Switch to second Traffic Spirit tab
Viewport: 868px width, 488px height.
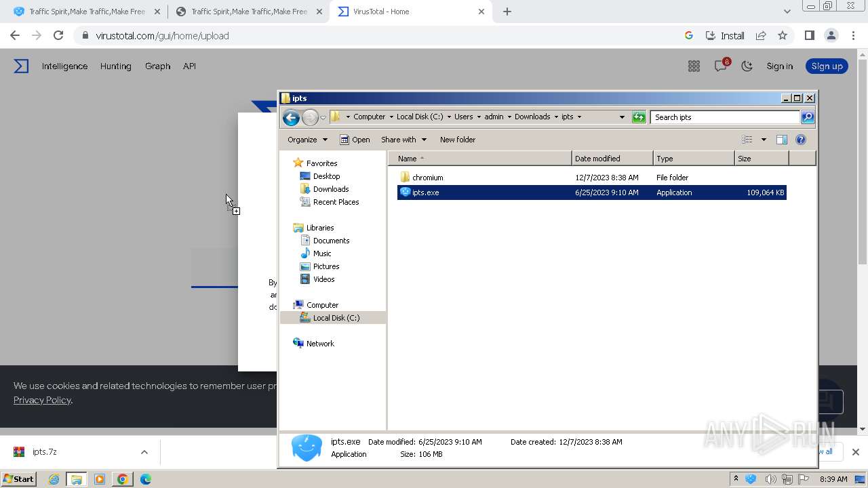click(x=248, y=12)
